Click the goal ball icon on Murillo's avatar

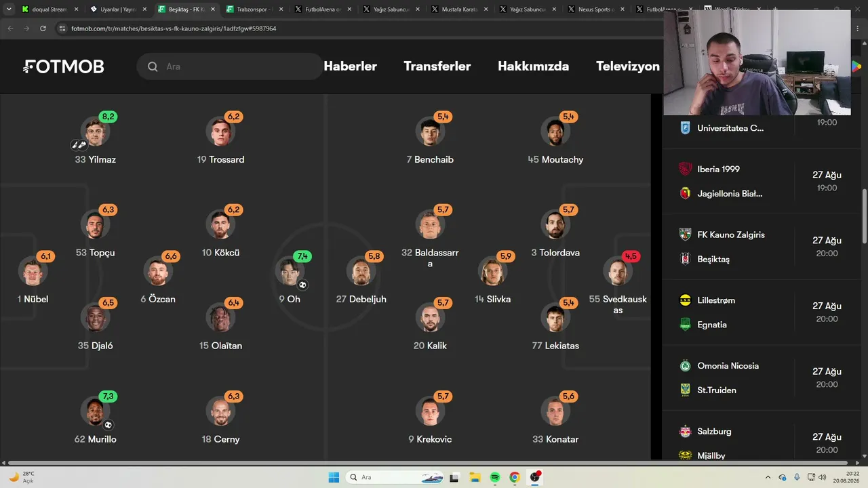pyautogui.click(x=108, y=425)
